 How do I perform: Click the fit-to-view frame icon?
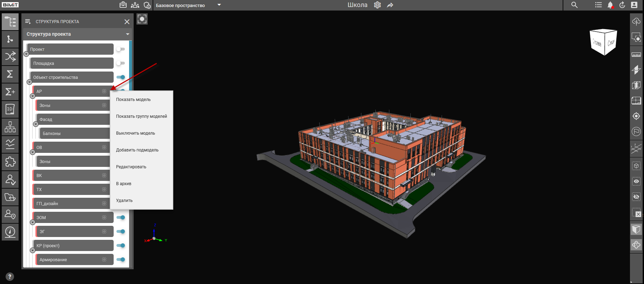click(142, 19)
